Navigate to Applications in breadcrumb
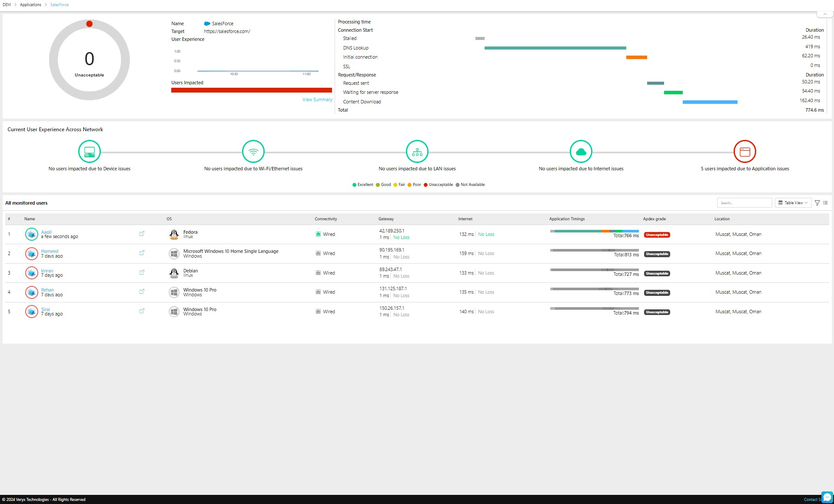 point(30,5)
